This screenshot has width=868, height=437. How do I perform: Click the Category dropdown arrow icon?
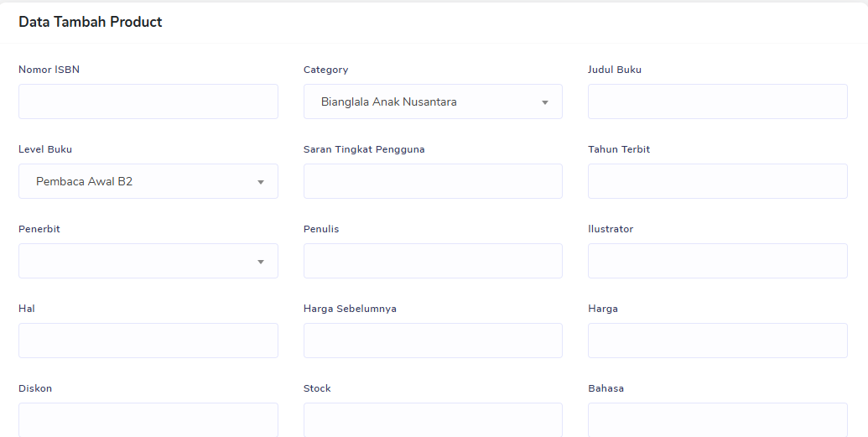(x=544, y=102)
